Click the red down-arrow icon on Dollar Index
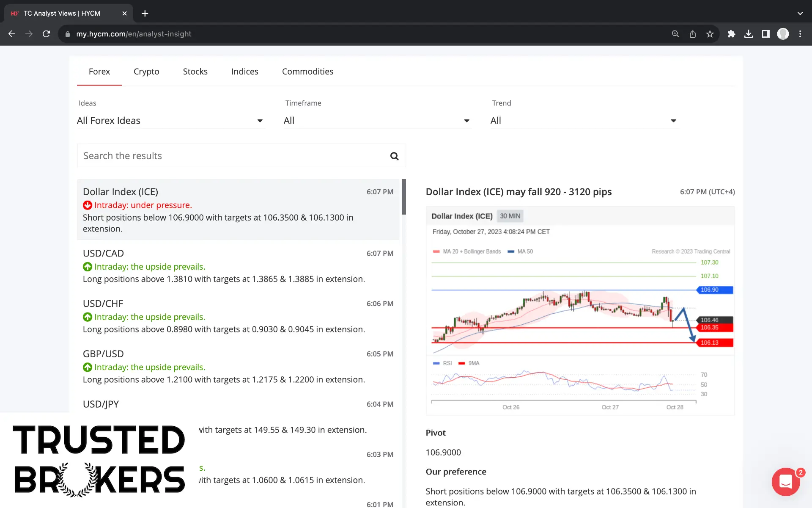Viewport: 812px width, 508px height. point(88,205)
